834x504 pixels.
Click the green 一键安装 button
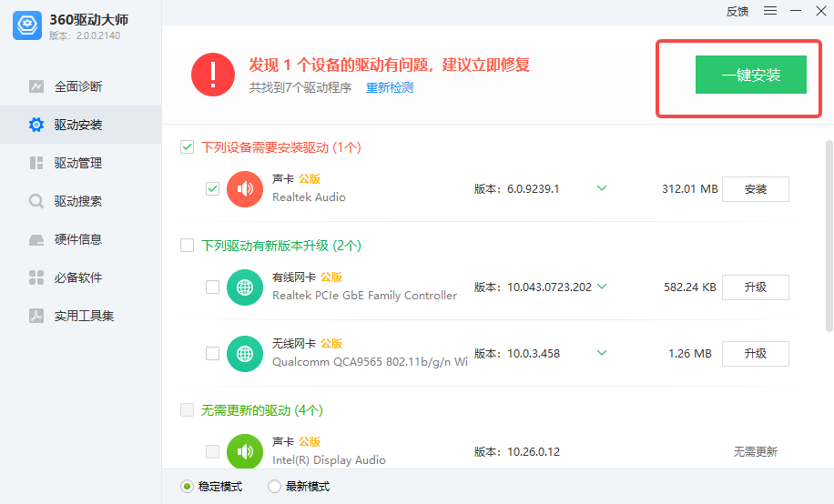click(x=751, y=75)
